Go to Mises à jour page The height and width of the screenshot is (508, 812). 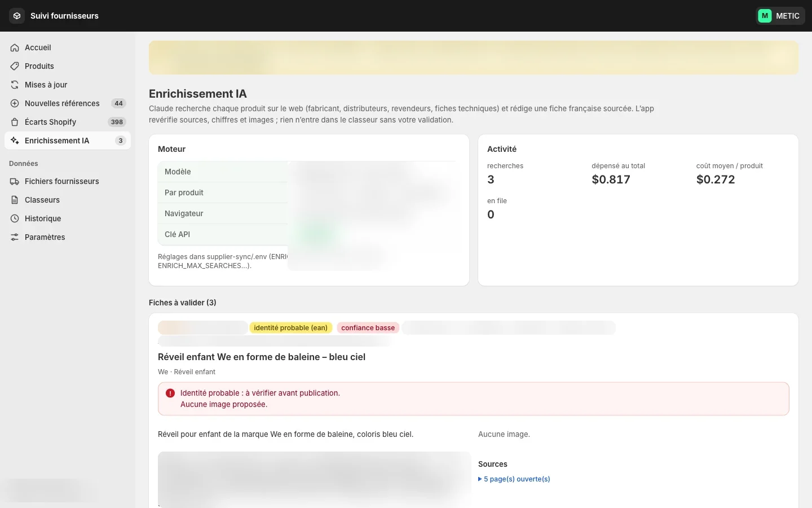(68, 85)
